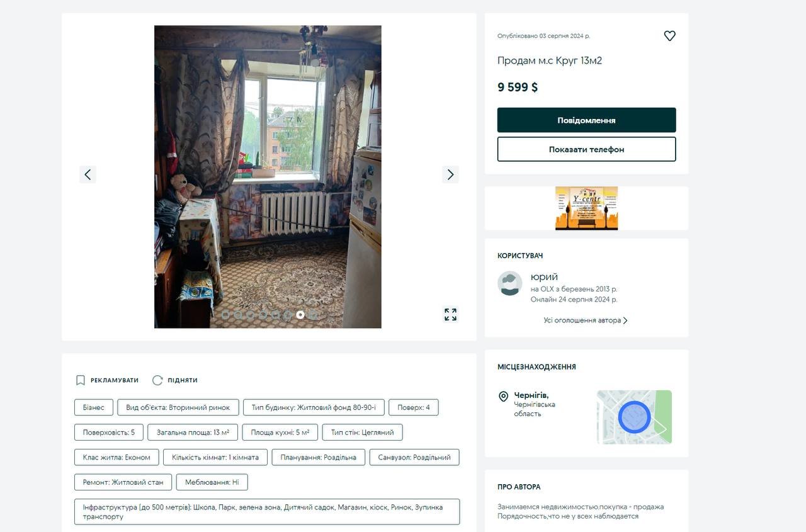Select the first gallery indicator dot

pos(225,314)
